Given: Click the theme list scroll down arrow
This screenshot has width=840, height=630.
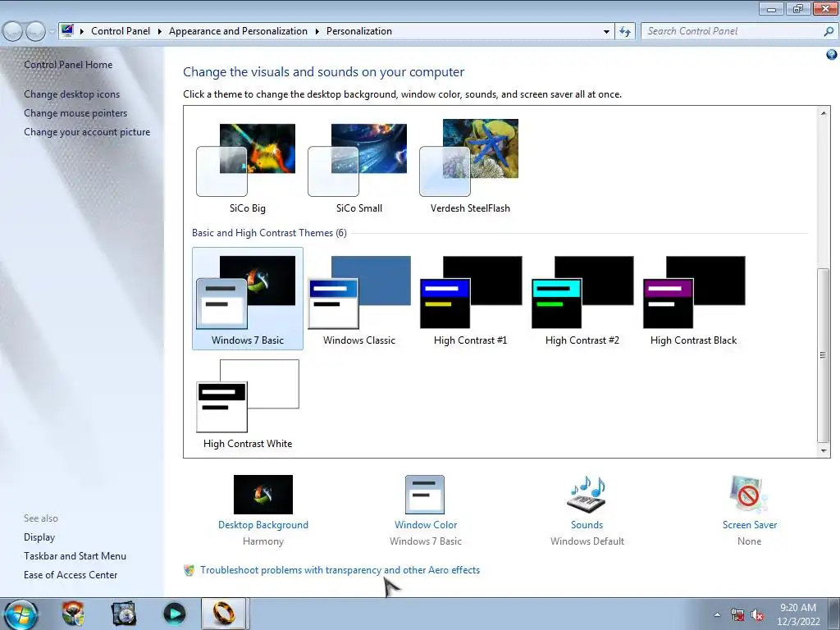Looking at the screenshot, I should [x=824, y=451].
